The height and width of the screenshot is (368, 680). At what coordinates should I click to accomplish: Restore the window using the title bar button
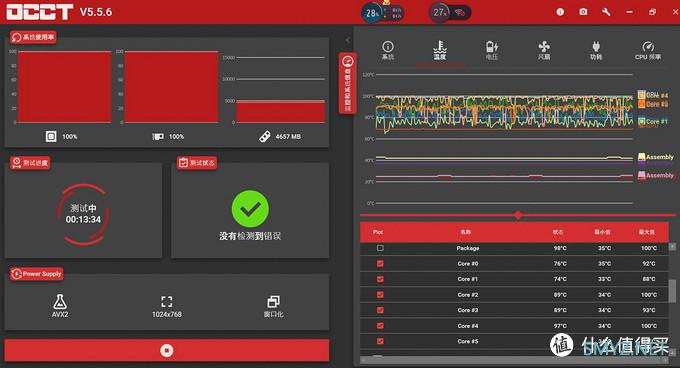click(x=652, y=12)
